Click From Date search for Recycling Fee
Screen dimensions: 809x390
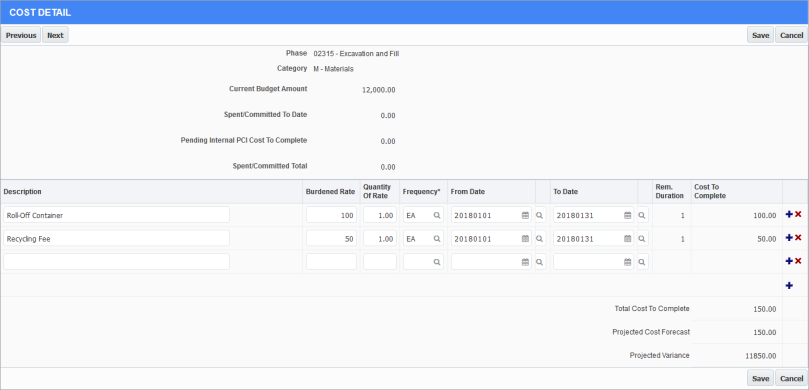540,239
